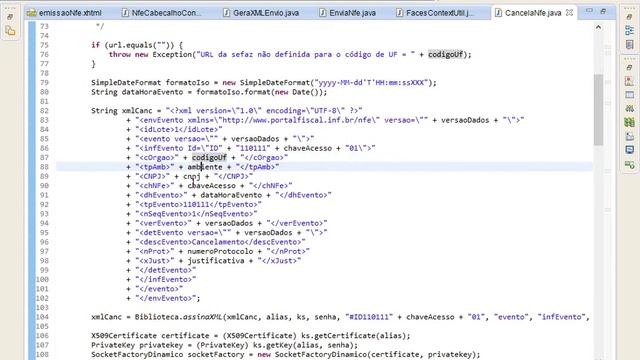This screenshot has width=640, height=360.
Task: Click '<idLote>1</idLote>' string
Action: [179, 129]
